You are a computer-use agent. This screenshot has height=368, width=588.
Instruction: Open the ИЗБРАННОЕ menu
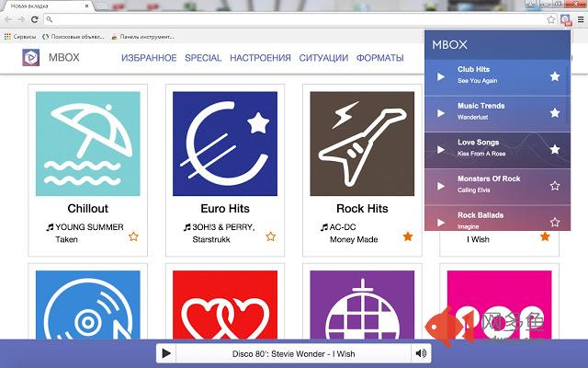[149, 58]
